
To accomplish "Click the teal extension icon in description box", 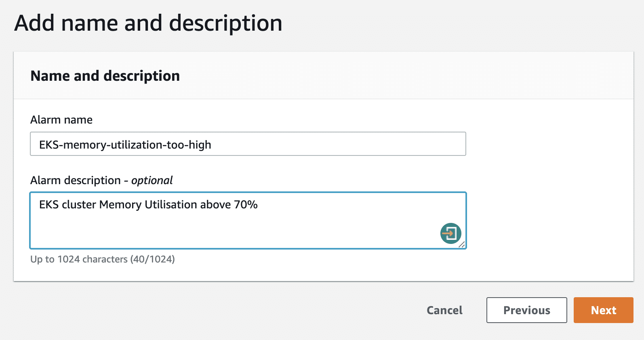I will pos(451,233).
